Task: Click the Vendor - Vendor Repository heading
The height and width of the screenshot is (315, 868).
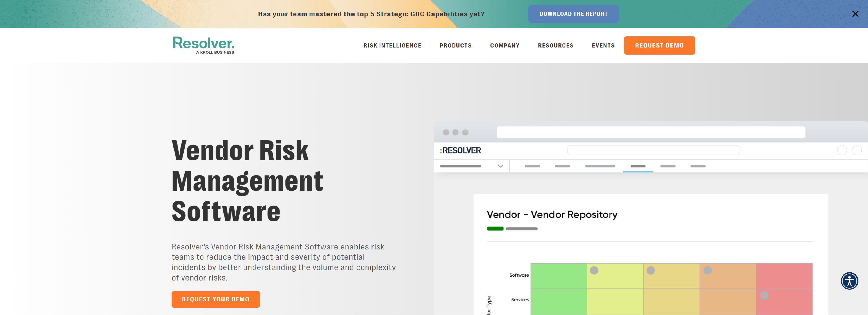Action: click(x=552, y=214)
